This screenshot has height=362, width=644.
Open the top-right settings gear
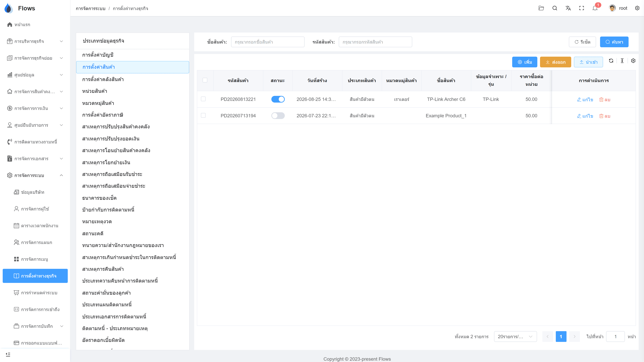click(x=637, y=8)
